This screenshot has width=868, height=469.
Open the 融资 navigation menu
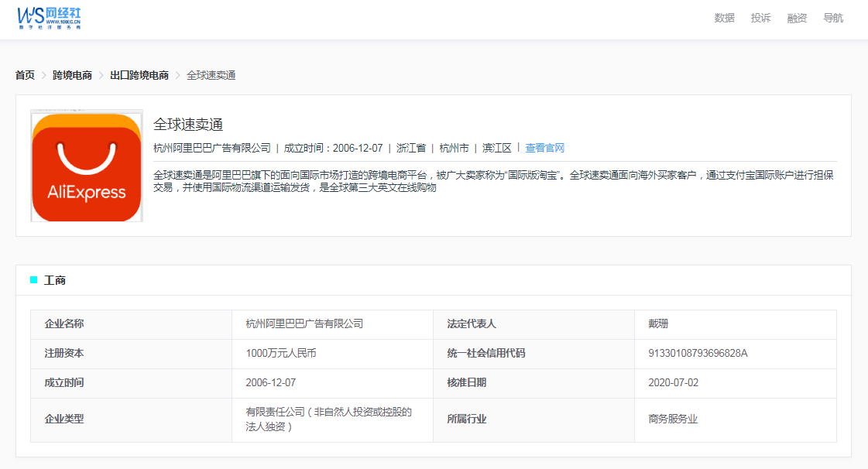(x=797, y=19)
